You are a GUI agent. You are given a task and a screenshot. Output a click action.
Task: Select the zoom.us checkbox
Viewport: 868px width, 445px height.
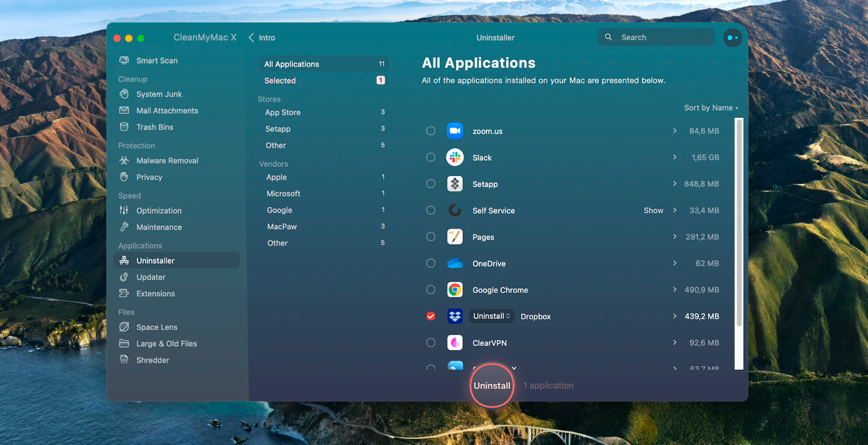[x=431, y=131]
